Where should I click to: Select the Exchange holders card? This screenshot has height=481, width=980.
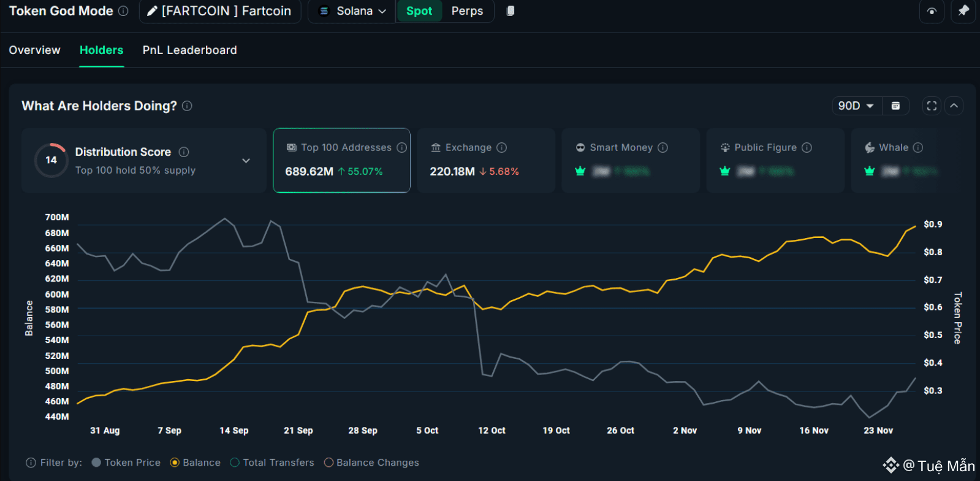pyautogui.click(x=485, y=160)
